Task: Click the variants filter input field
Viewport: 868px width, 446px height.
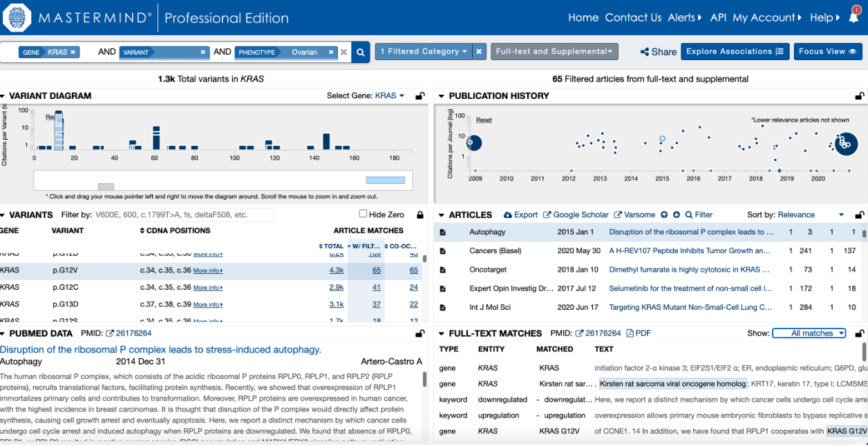Action: (x=183, y=215)
